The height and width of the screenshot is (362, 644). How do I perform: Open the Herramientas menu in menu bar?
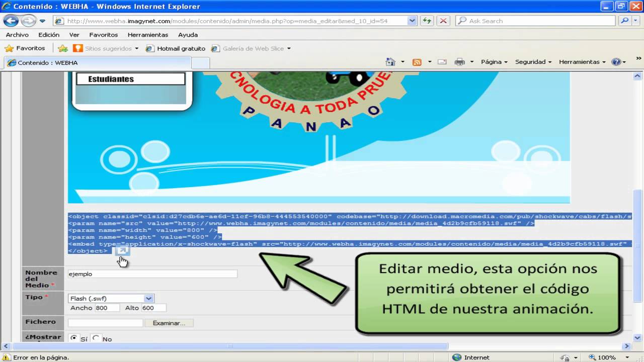(148, 35)
